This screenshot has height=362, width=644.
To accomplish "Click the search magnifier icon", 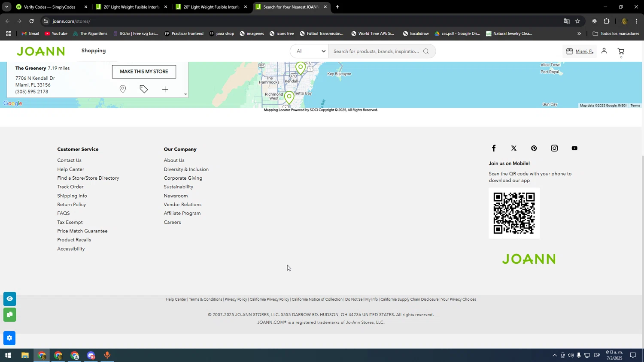I will click(x=426, y=51).
